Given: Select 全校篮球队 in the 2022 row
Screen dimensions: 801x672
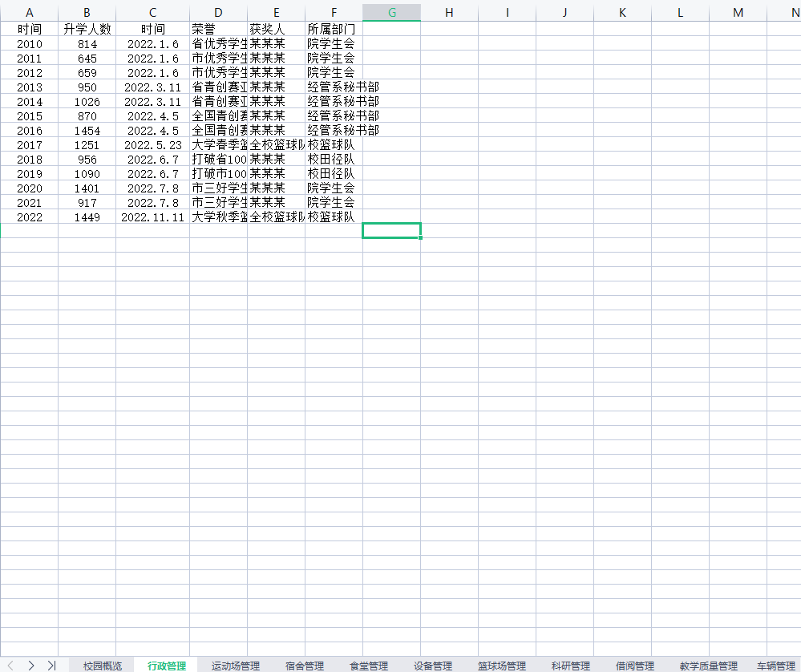Looking at the screenshot, I should [x=276, y=217].
